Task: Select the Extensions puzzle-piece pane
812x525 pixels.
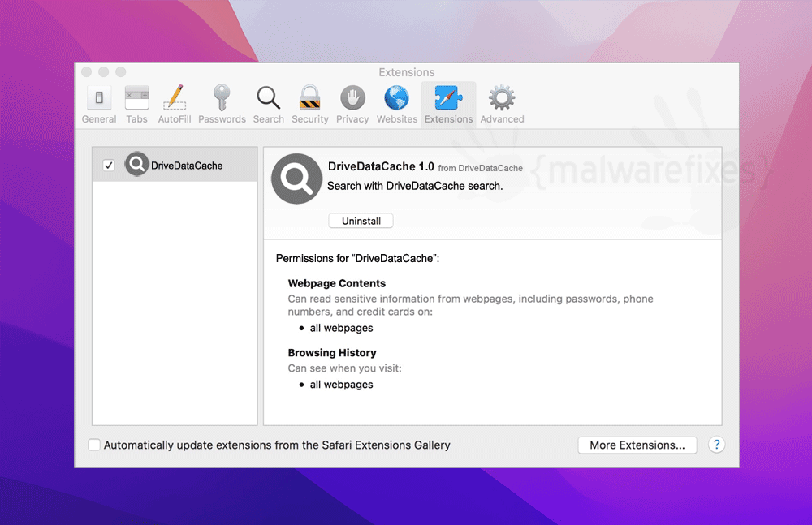Action: click(448, 105)
